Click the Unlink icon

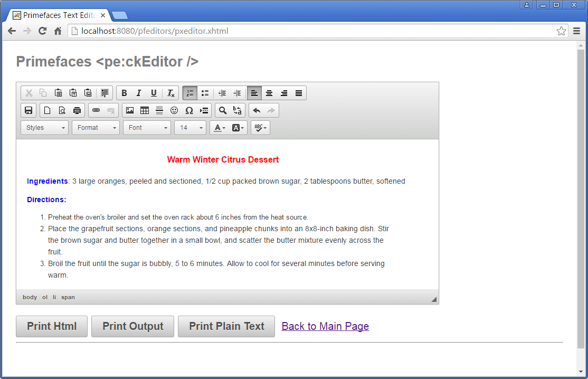[x=111, y=110]
